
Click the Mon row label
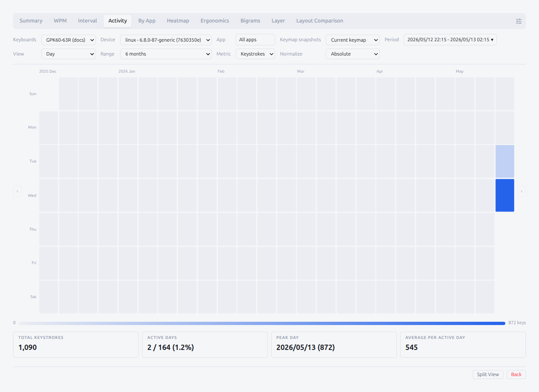click(x=32, y=127)
